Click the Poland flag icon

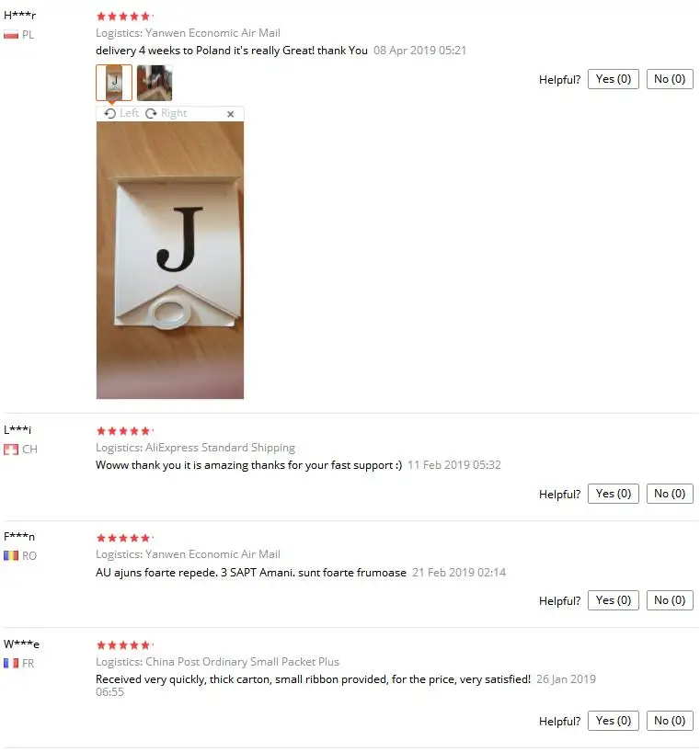(x=11, y=35)
